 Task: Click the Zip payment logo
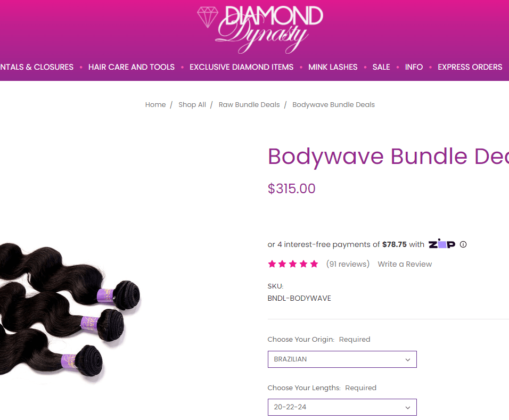point(442,244)
